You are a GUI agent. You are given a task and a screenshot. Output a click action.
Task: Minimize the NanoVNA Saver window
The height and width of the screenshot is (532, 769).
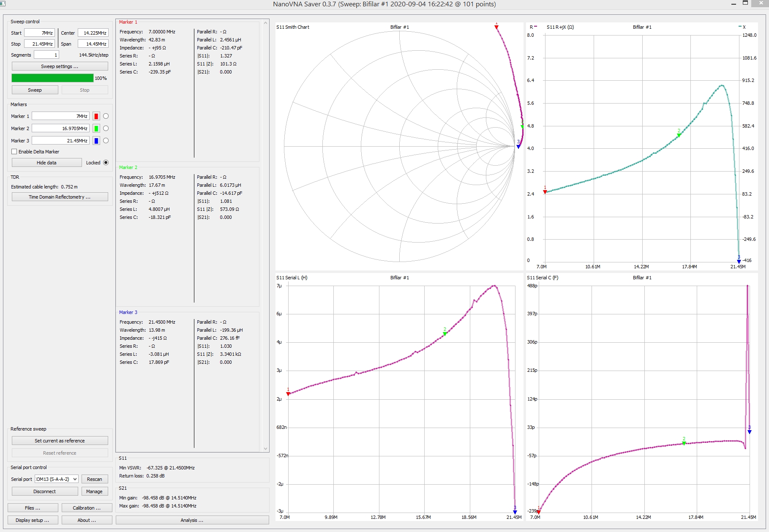734,4
